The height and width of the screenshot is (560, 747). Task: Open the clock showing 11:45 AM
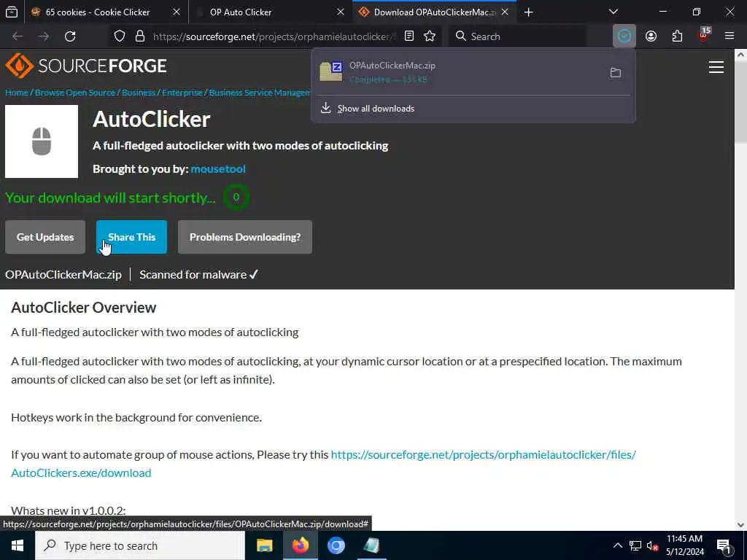(684, 545)
